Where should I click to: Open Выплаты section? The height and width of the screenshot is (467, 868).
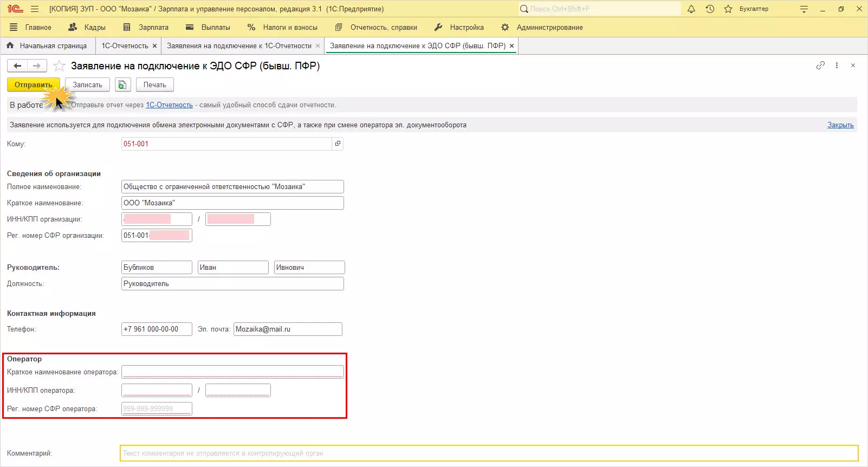[208, 27]
